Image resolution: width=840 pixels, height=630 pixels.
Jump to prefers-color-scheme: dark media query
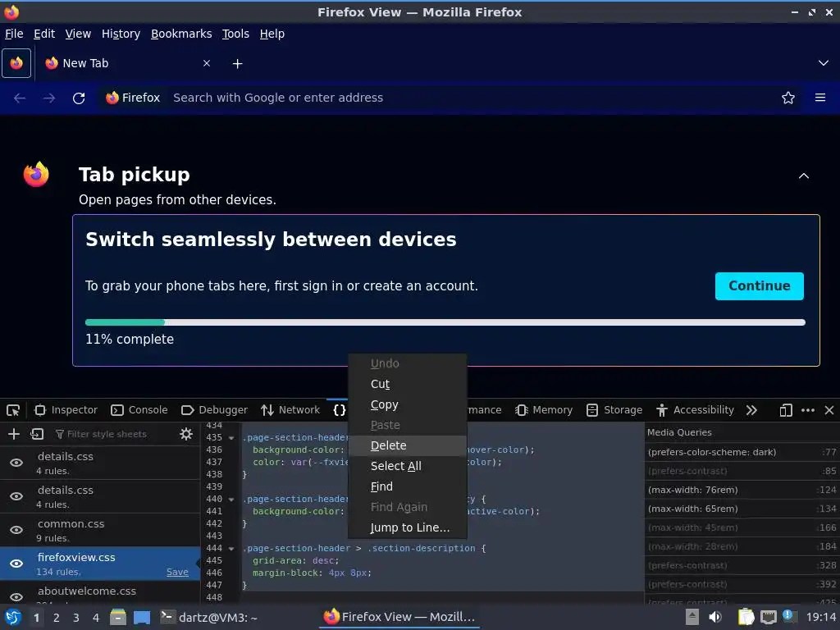[742, 452]
